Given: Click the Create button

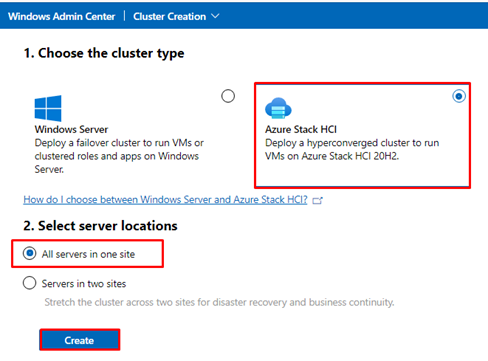Looking at the screenshot, I should (79, 340).
